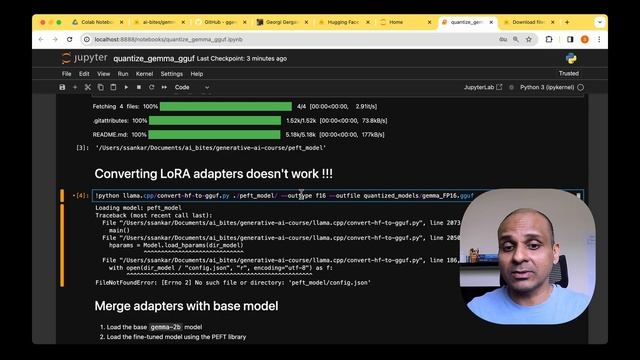Collapse cell 4 output via orange bar
Screen dimensions: 640x360
(62, 245)
